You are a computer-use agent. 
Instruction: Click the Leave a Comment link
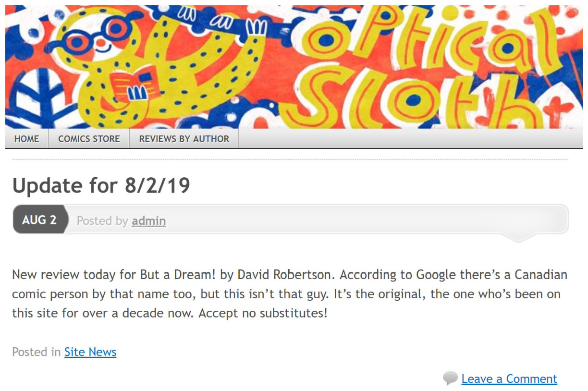509,379
